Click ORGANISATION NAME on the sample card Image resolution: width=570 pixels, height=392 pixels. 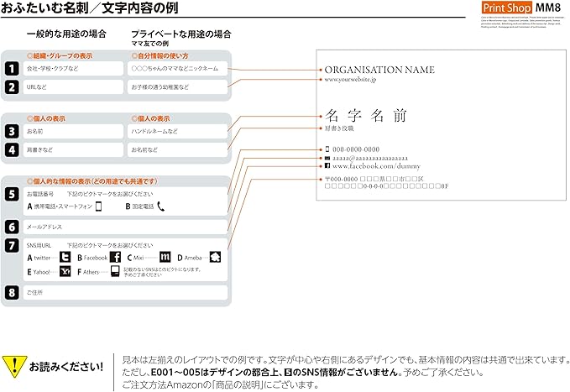click(379, 71)
